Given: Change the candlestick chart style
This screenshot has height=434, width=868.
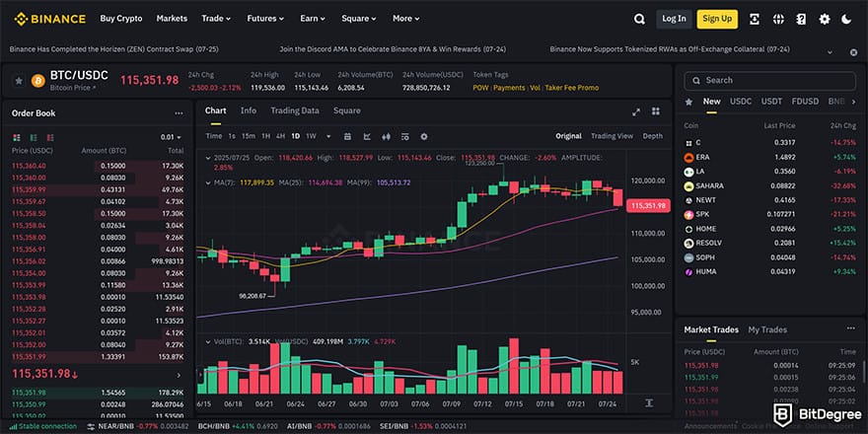Looking at the screenshot, I should point(386,136).
